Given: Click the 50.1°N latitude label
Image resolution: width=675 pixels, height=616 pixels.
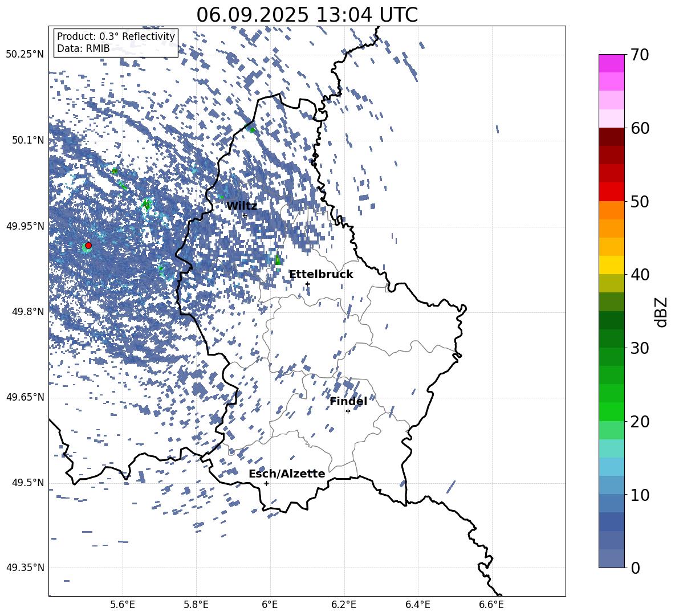Looking at the screenshot, I should pos(27,140).
